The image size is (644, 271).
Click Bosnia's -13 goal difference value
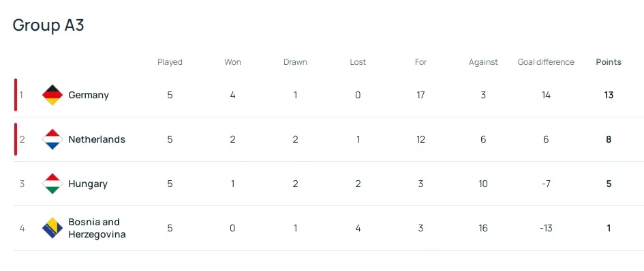coord(546,228)
